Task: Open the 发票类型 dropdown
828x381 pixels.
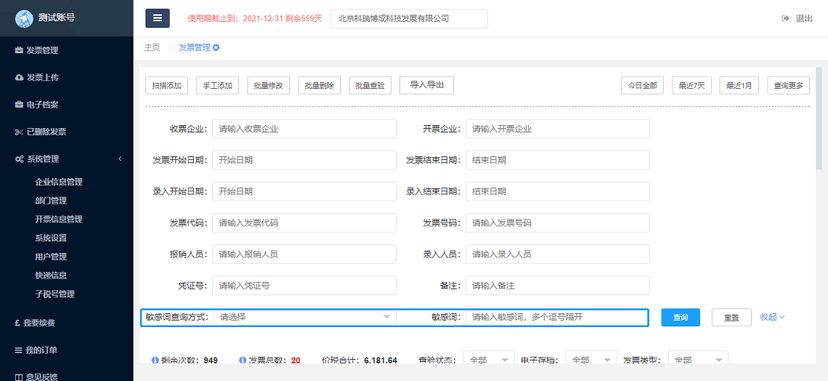Action: point(698,360)
